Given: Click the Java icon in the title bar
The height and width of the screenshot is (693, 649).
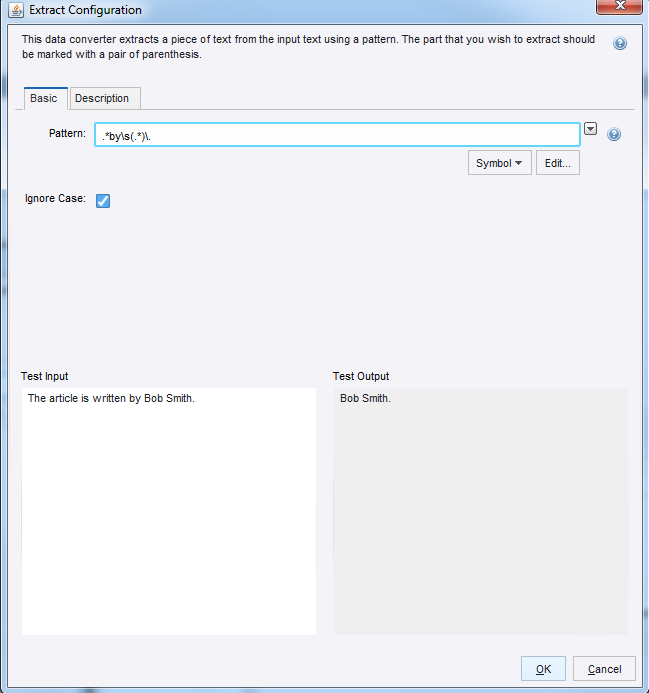Looking at the screenshot, I should [16, 10].
